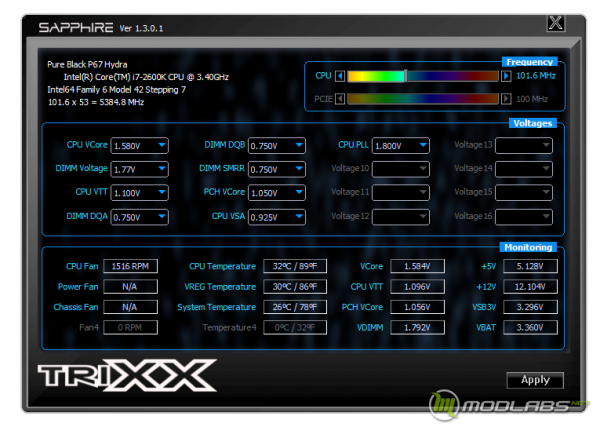Open the DIMM DQA voltage dropdown
This screenshot has width=600, height=431.
coord(140,217)
